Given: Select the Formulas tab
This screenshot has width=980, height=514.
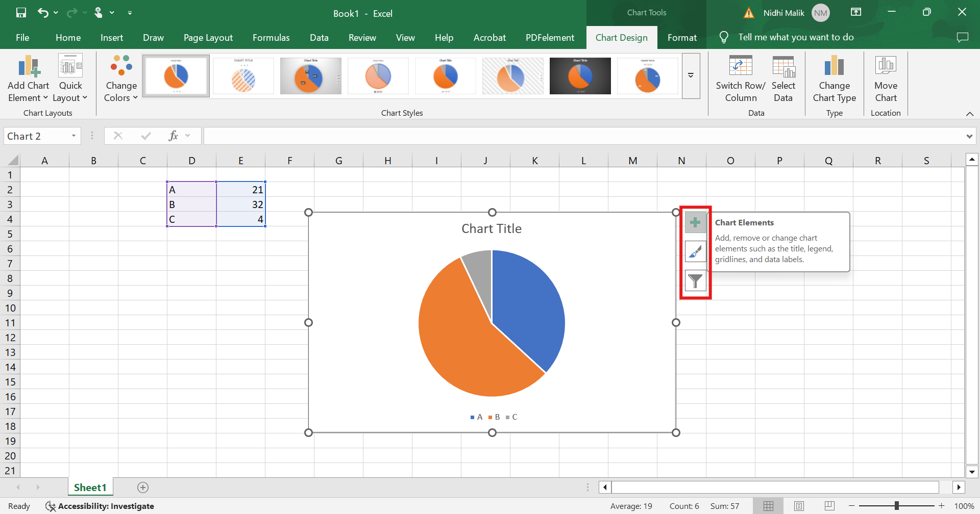Looking at the screenshot, I should 271,37.
